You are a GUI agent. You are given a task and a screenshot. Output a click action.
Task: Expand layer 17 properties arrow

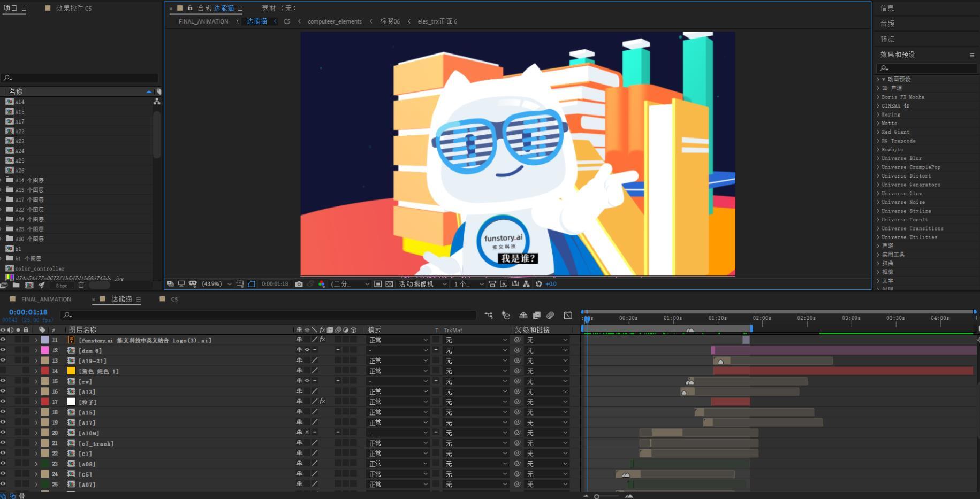[x=36, y=402]
